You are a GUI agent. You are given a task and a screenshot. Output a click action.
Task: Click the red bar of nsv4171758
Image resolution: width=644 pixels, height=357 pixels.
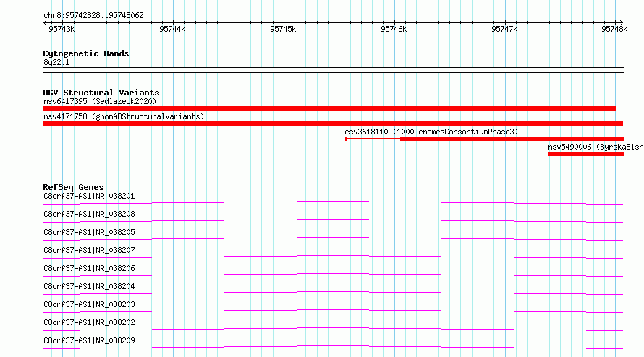(333, 124)
